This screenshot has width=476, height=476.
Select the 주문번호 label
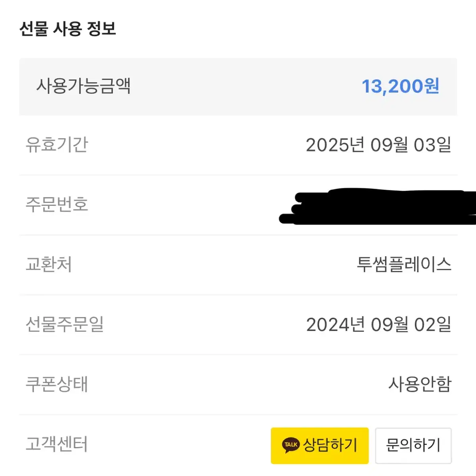(x=57, y=204)
